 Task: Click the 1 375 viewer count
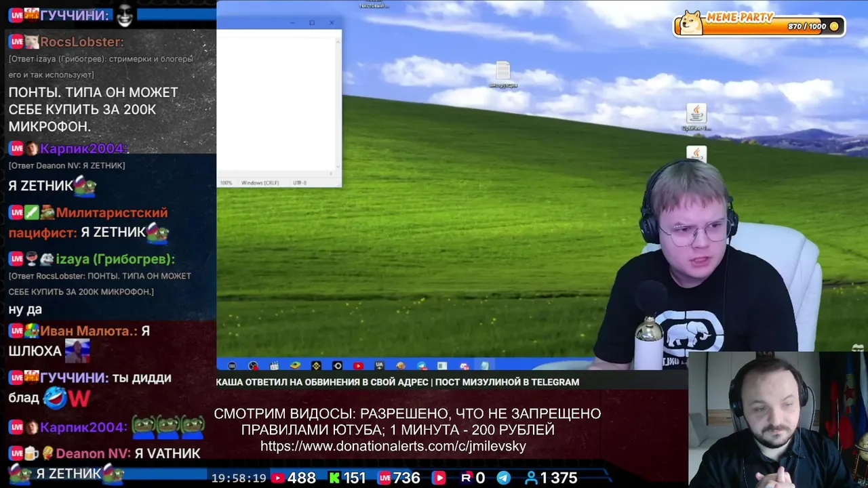pyautogui.click(x=559, y=478)
